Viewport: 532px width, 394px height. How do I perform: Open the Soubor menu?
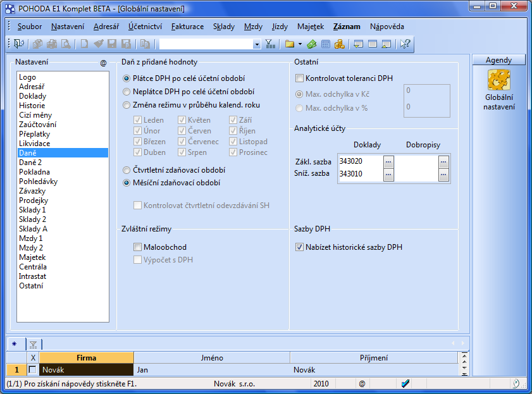point(30,27)
